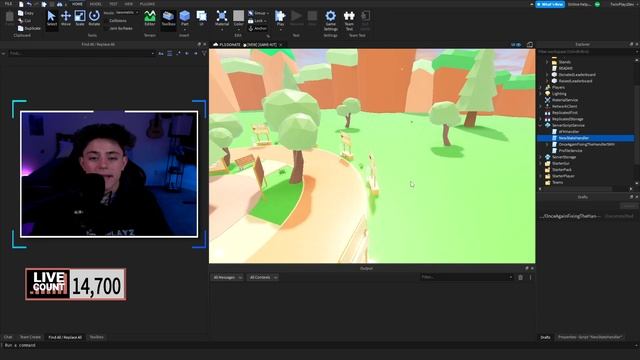Click the OnceAgainFixingTheHan draft entry
Viewport: 640px width, 360px height.
pyautogui.click(x=569, y=216)
